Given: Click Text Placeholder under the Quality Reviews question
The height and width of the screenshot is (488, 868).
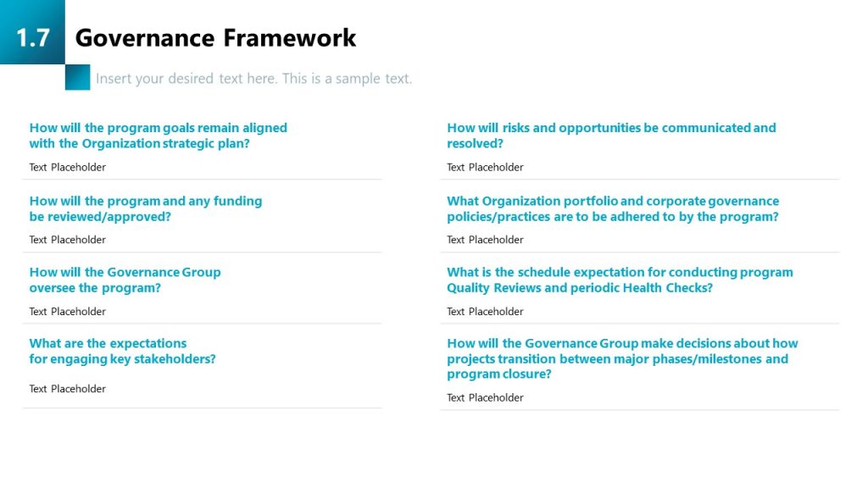Looking at the screenshot, I should 485,312.
